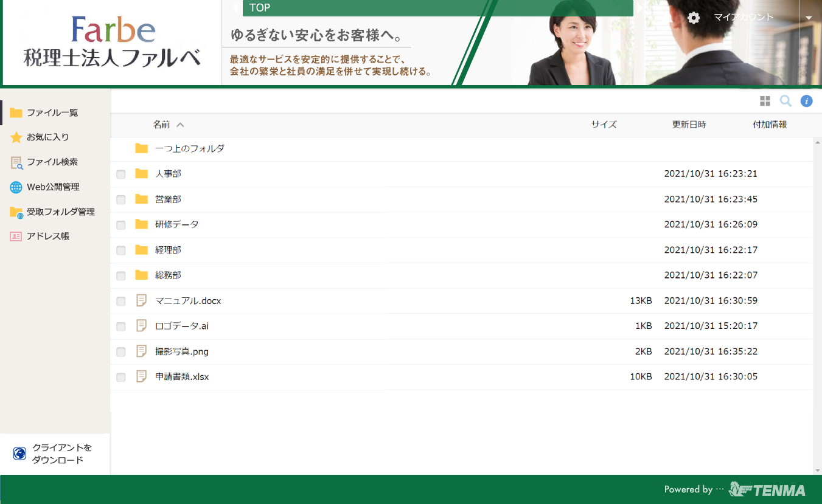Open the 経理部 folder name
Image resolution: width=822 pixels, height=504 pixels.
pyautogui.click(x=168, y=250)
